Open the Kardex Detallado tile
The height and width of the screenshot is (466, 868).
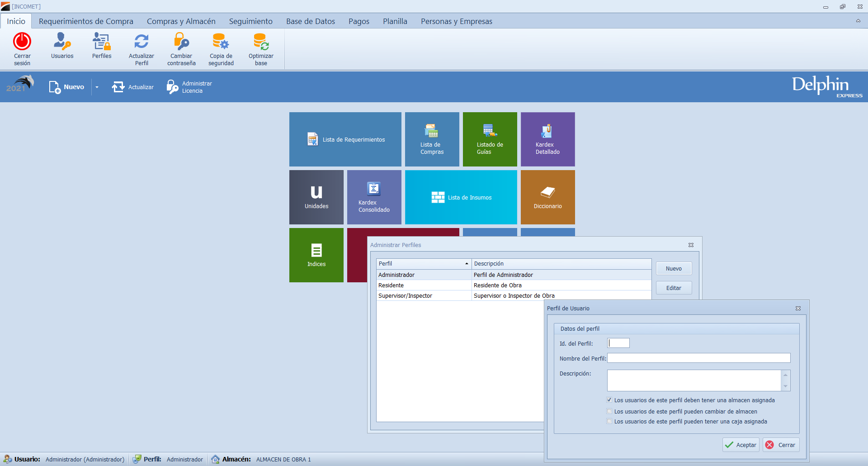547,139
